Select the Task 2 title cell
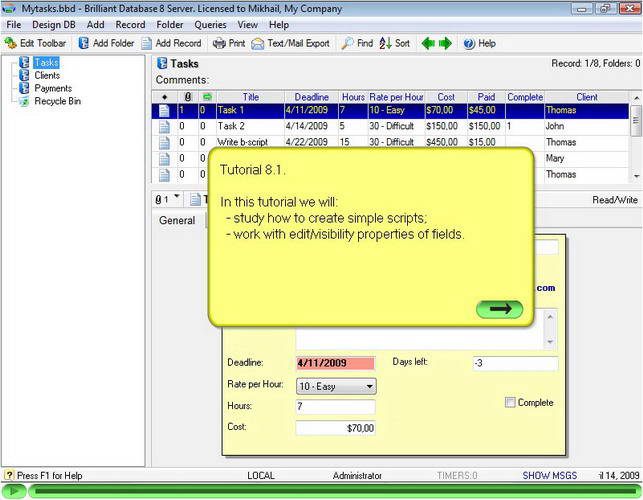 (251, 126)
